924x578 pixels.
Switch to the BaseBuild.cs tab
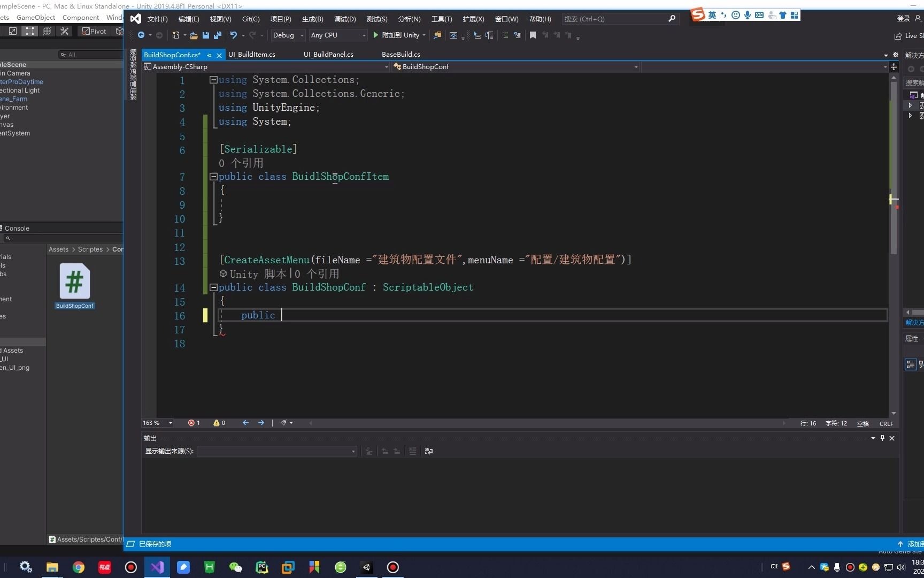click(x=400, y=54)
